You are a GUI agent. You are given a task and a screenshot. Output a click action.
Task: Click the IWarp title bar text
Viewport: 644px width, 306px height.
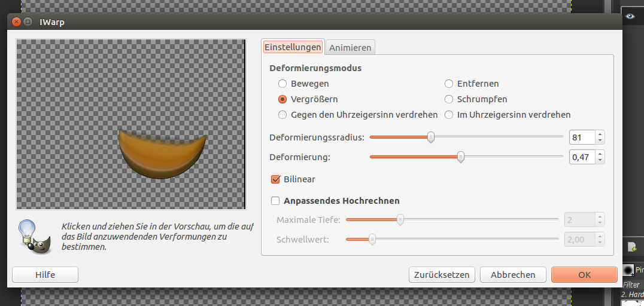point(51,22)
